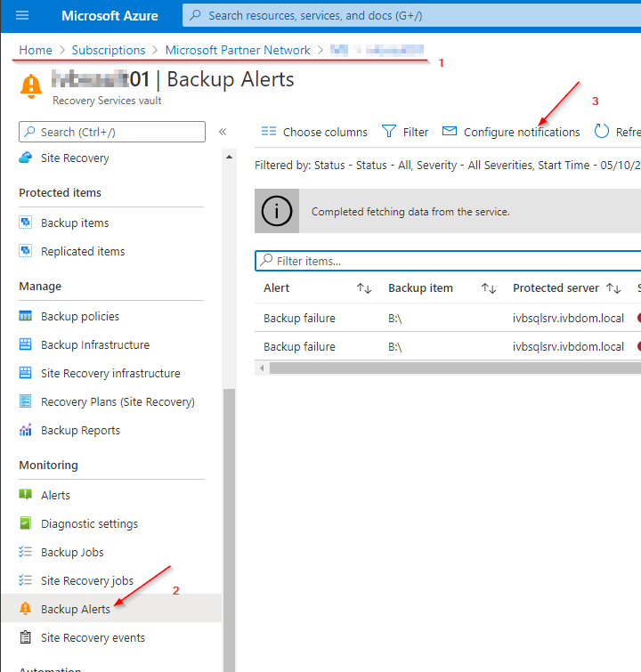Open the Subscriptions breadcrumb link
Screen dimensions: 641x672
pos(109,50)
